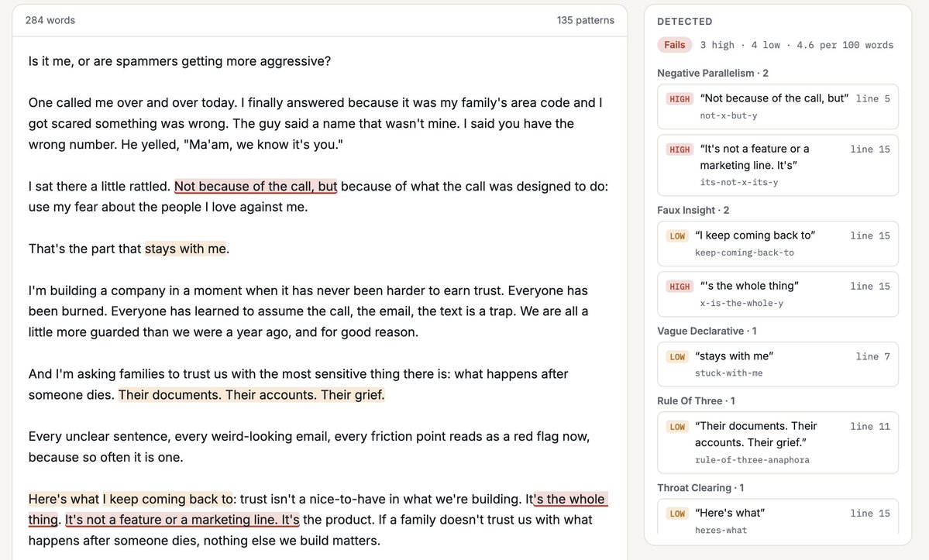
Task: Click highlighted "Their documents. Their accounts. Their grief."
Action: coord(251,395)
